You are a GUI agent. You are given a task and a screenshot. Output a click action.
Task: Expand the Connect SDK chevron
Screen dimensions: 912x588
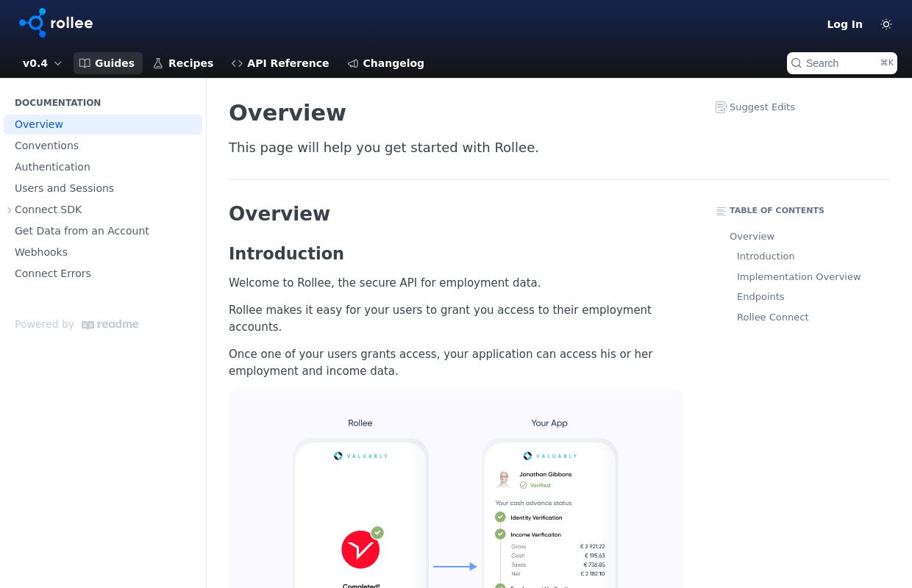10,210
